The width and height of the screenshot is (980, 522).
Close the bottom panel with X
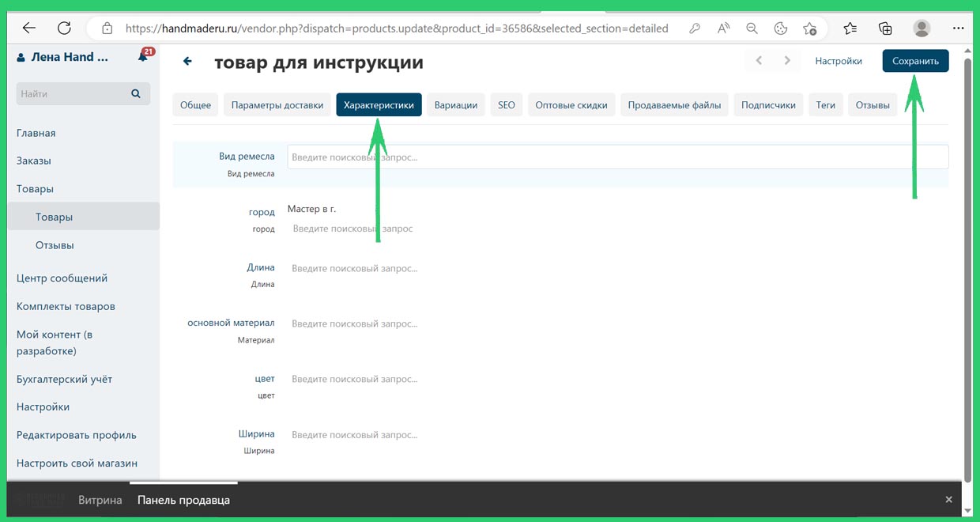(x=948, y=499)
